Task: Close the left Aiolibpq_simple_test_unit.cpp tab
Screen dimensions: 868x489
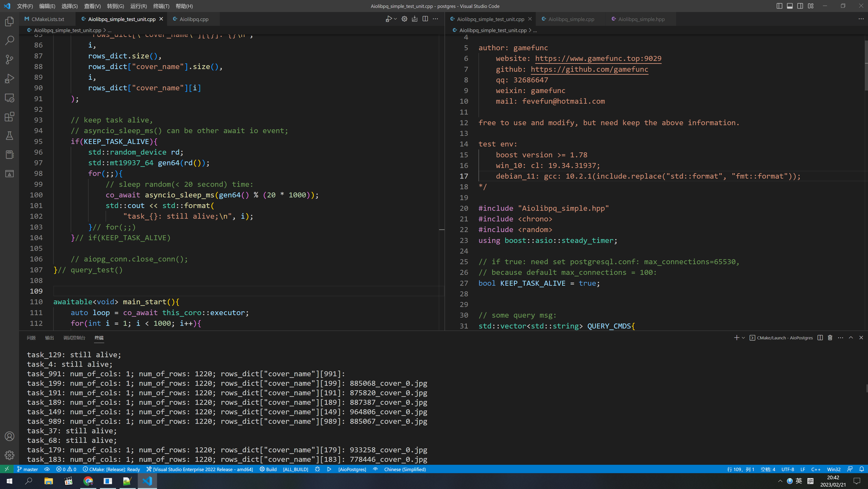Action: [161, 19]
